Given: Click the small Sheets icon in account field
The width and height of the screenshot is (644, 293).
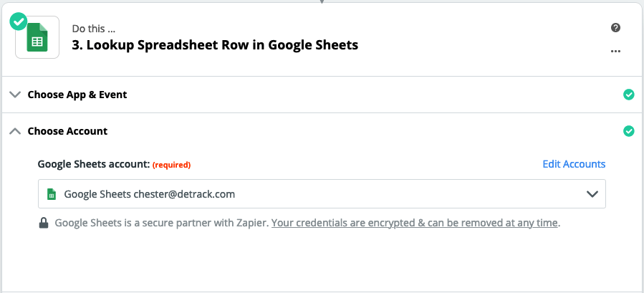Looking at the screenshot, I should coord(52,194).
